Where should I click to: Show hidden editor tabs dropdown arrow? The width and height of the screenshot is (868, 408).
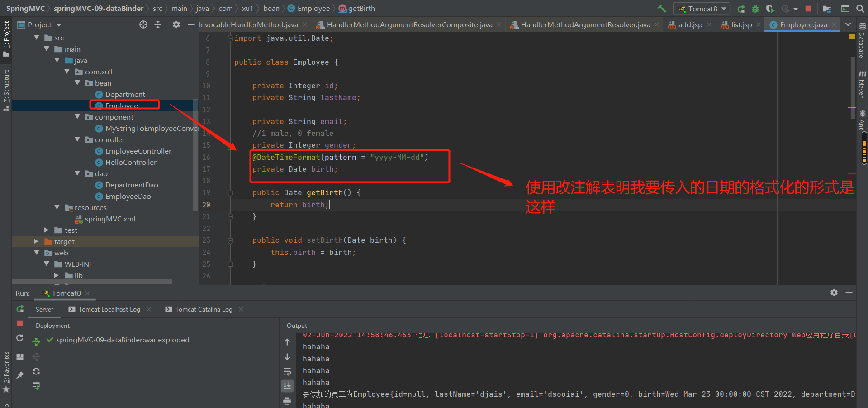pos(848,24)
